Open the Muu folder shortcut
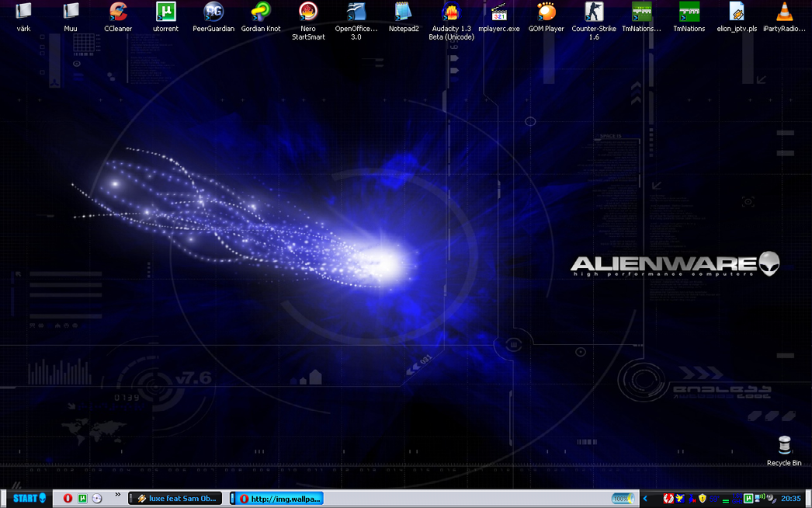The image size is (812, 508). click(x=71, y=17)
